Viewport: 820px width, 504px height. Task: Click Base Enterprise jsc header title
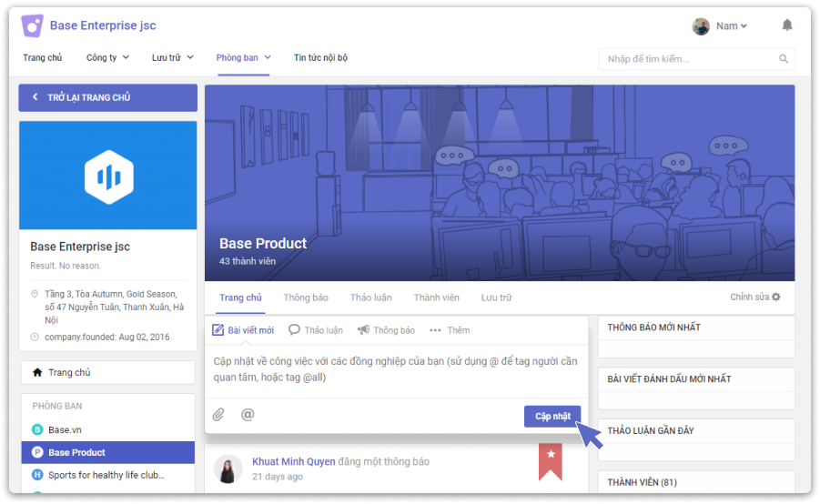(x=103, y=25)
